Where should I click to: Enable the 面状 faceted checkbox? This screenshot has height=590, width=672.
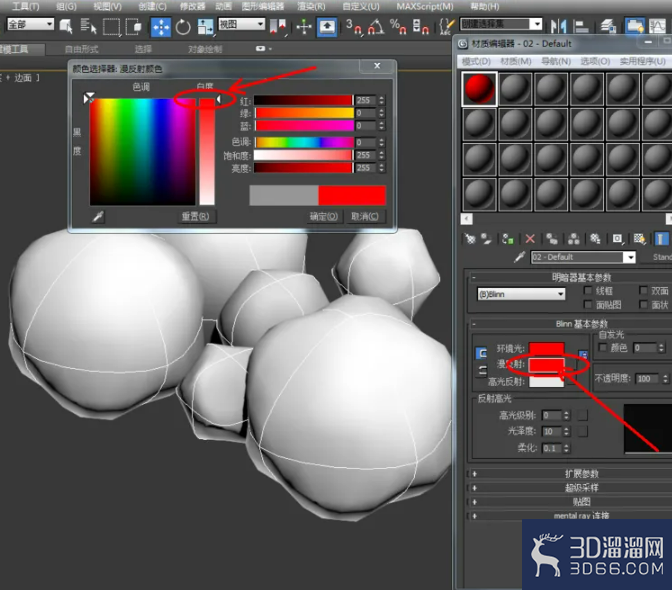[643, 304]
